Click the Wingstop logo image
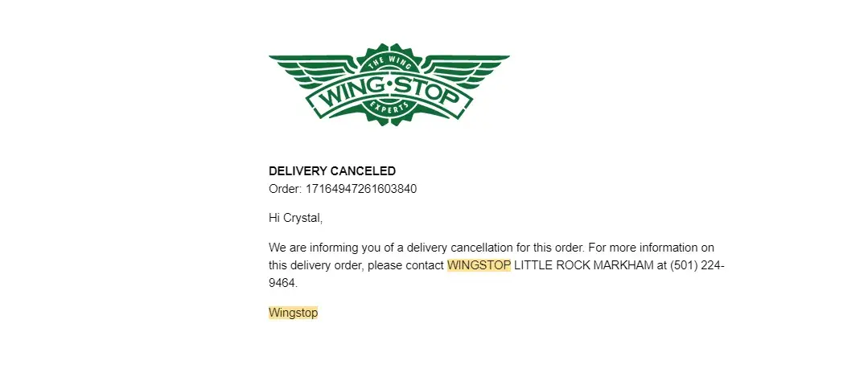 click(389, 84)
